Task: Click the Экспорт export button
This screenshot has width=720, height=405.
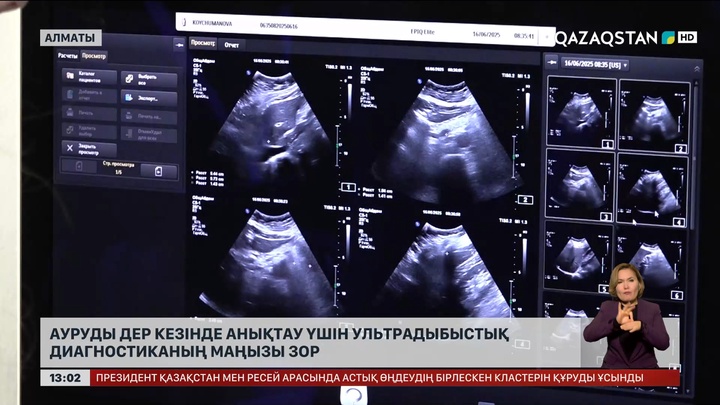Action: pos(150,98)
